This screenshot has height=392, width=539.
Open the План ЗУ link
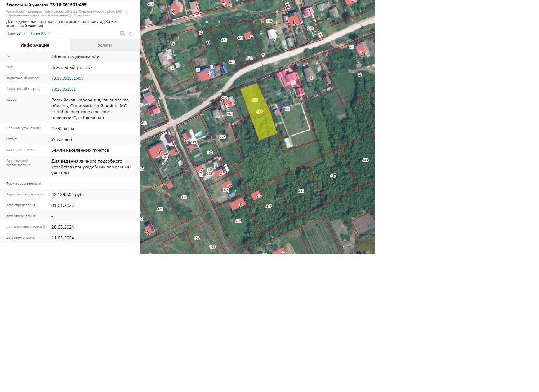pos(16,33)
